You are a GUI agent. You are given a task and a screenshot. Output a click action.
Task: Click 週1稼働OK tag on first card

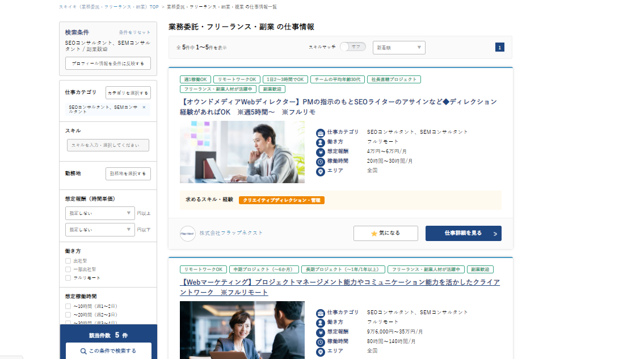pos(196,79)
